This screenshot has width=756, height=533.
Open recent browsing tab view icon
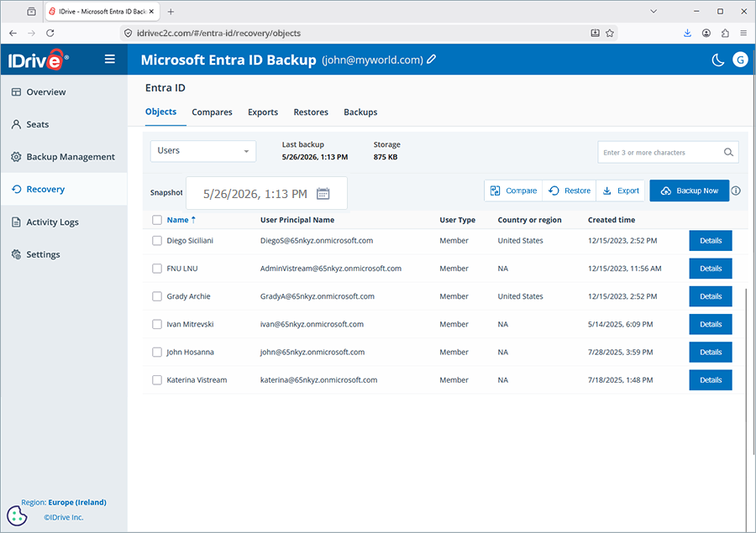click(x=31, y=12)
